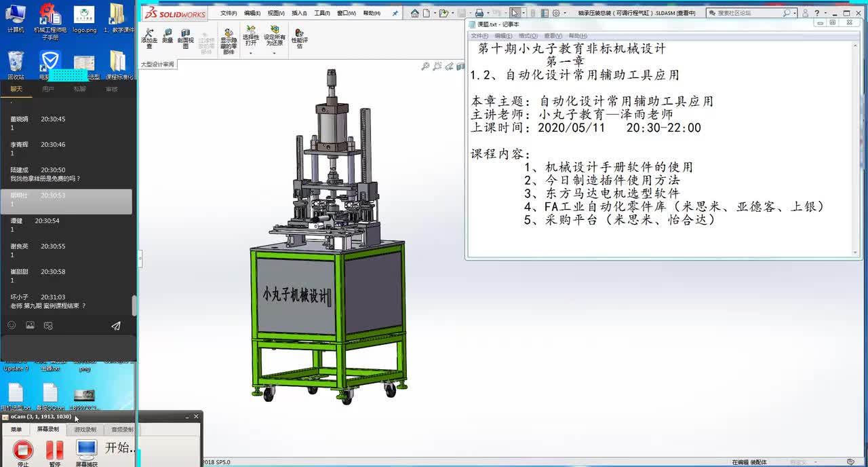Viewport: 868px width, 467px height.
Task: Open SolidWorks 工具(T) menu
Action: click(322, 13)
